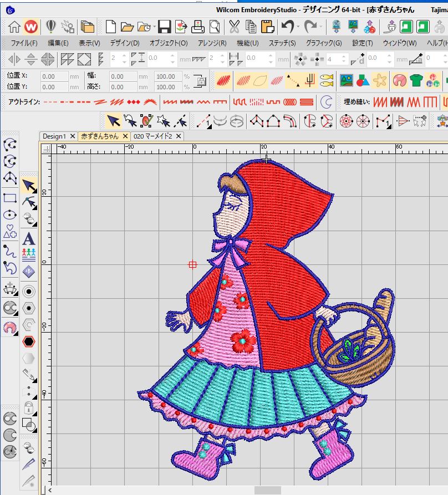Click the 幅 width input field

click(x=123, y=76)
